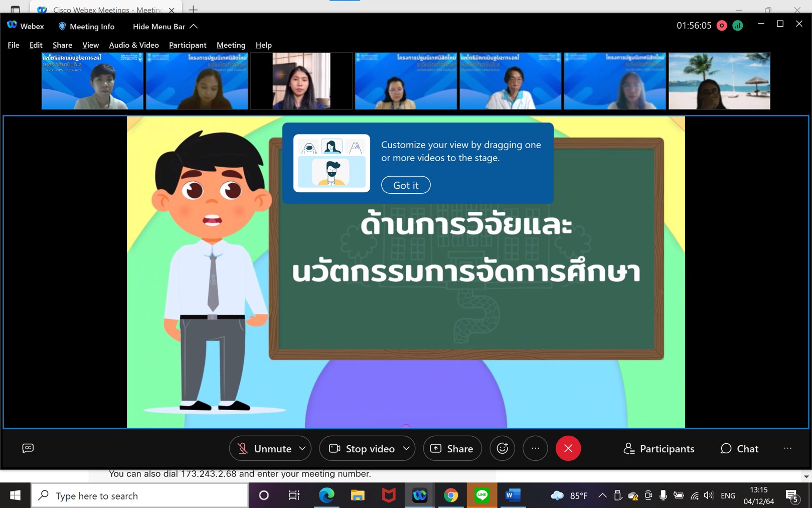Stop video camera
Image resolution: width=812 pixels, height=508 pixels.
(x=362, y=448)
